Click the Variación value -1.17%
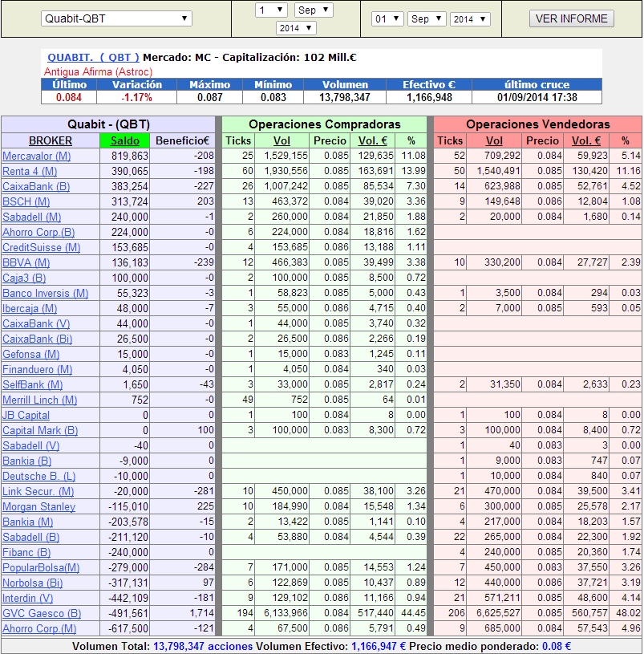The image size is (644, 654). 136,98
